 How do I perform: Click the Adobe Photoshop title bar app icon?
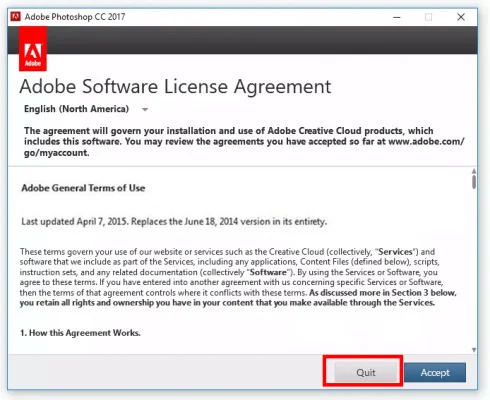[x=15, y=16]
